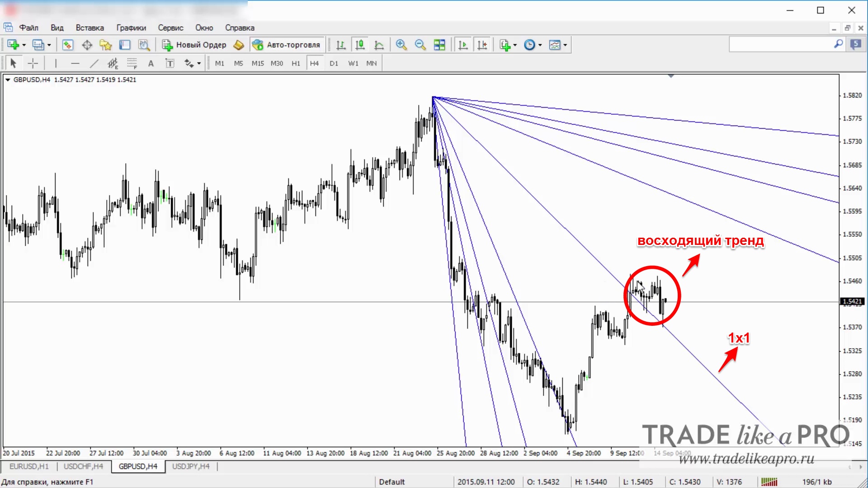Image resolution: width=868 pixels, height=488 pixels.
Task: Toggle chart auto scroll
Action: (x=463, y=45)
